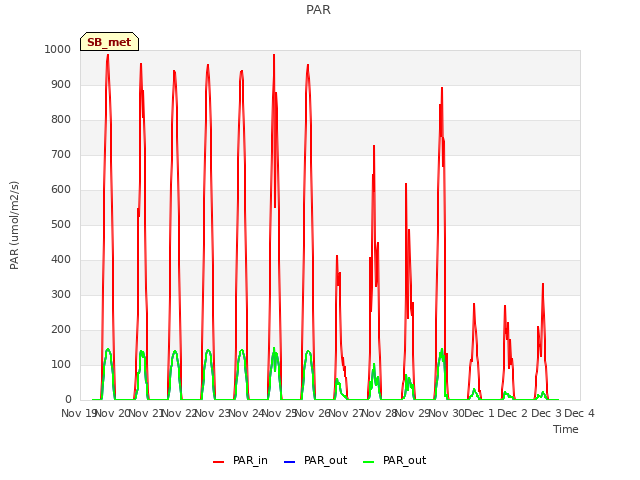Click the SB_met label badge
The width and height of the screenshot is (640, 480).
tap(109, 42)
